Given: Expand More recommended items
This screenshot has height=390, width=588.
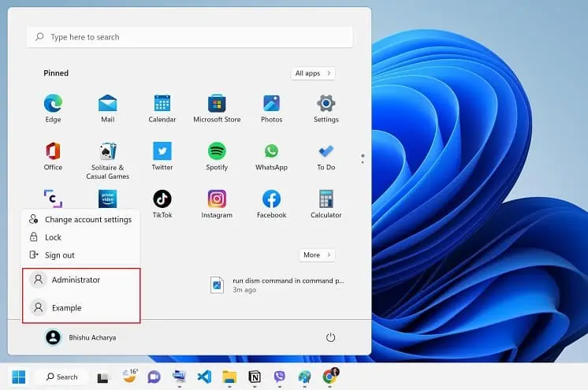Looking at the screenshot, I should (317, 255).
